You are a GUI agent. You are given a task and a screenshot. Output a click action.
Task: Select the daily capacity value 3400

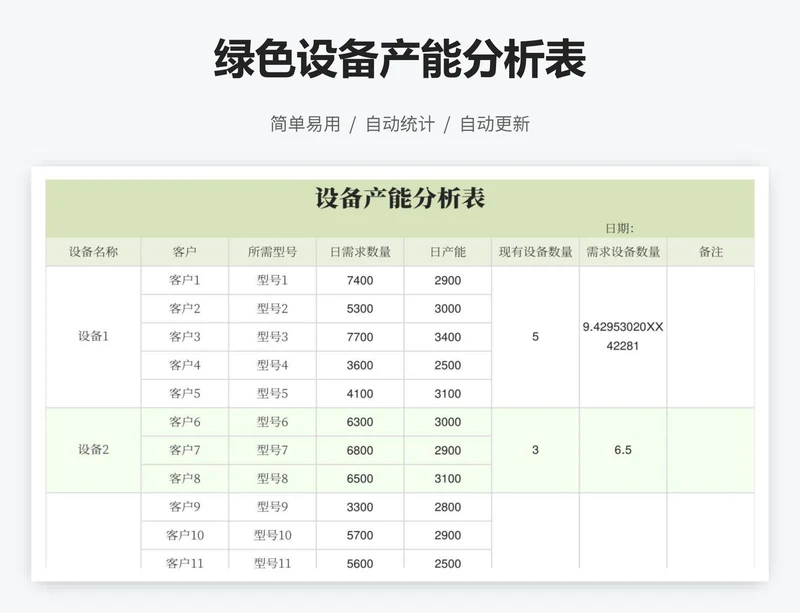click(x=448, y=337)
